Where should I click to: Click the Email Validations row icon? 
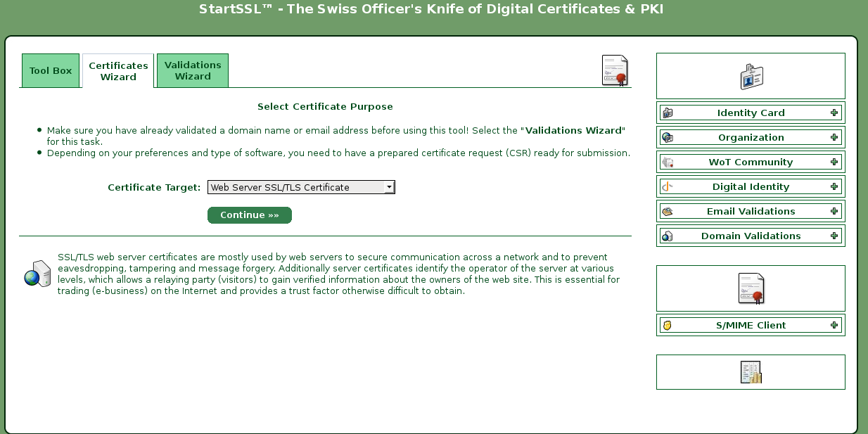pyautogui.click(x=668, y=211)
